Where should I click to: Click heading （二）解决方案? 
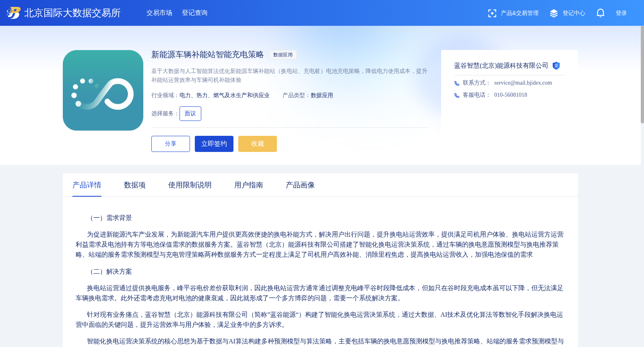(109, 272)
